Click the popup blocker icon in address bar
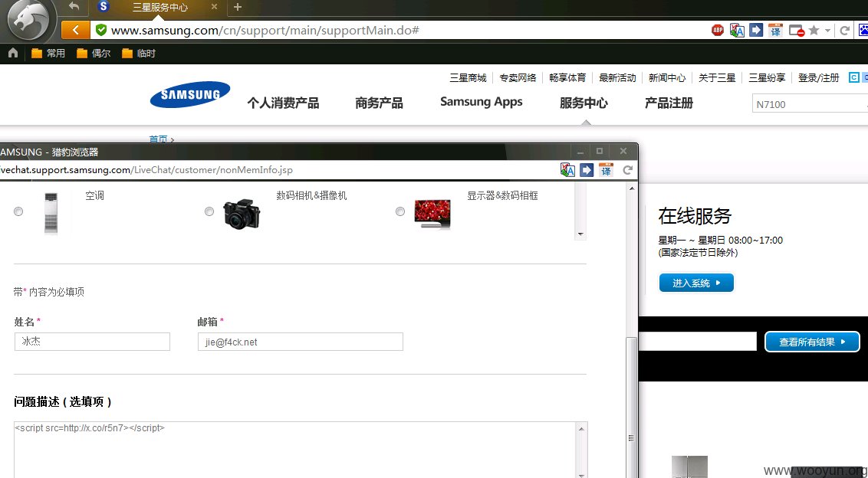Viewport: 868px width, 478px height. point(797,31)
